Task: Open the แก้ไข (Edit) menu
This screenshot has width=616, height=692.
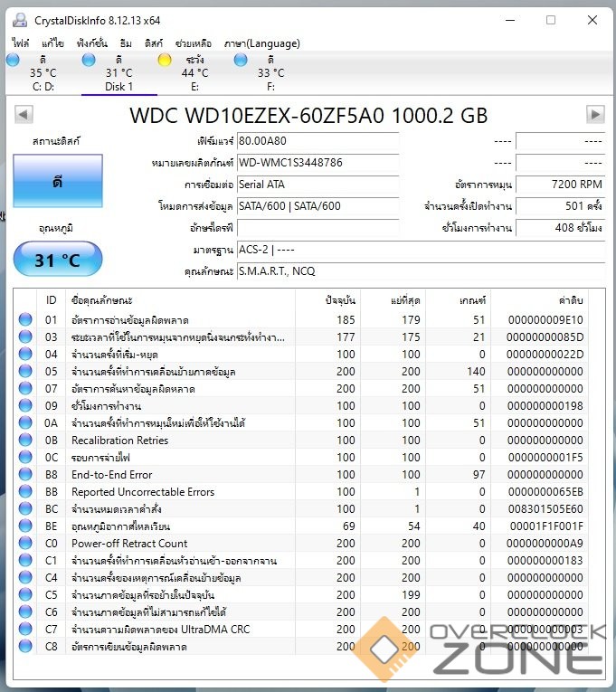Action: pos(52,43)
